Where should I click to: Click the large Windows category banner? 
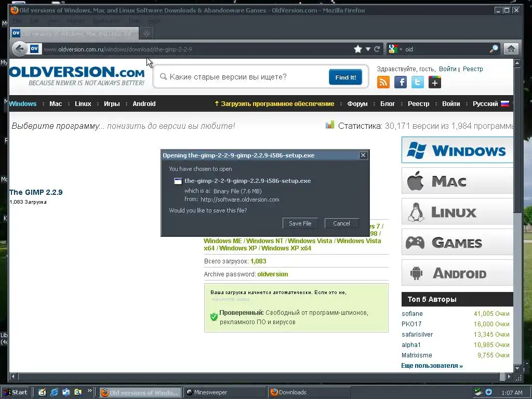[x=457, y=150]
